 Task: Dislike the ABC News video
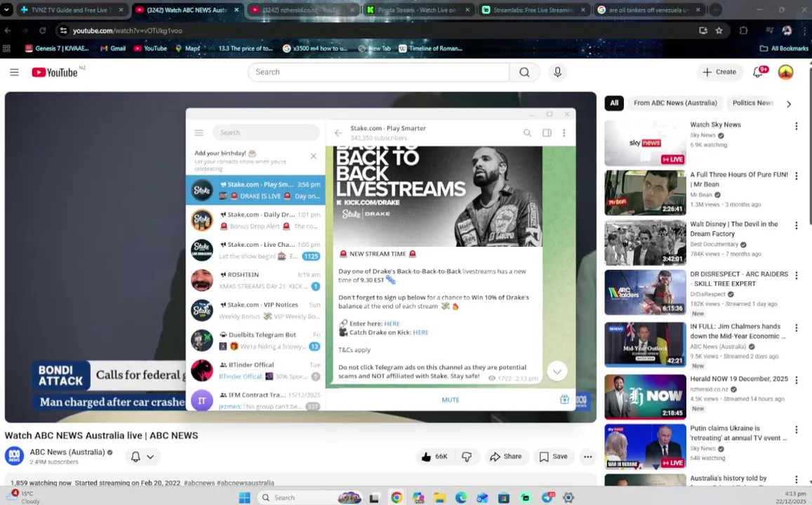(467, 457)
